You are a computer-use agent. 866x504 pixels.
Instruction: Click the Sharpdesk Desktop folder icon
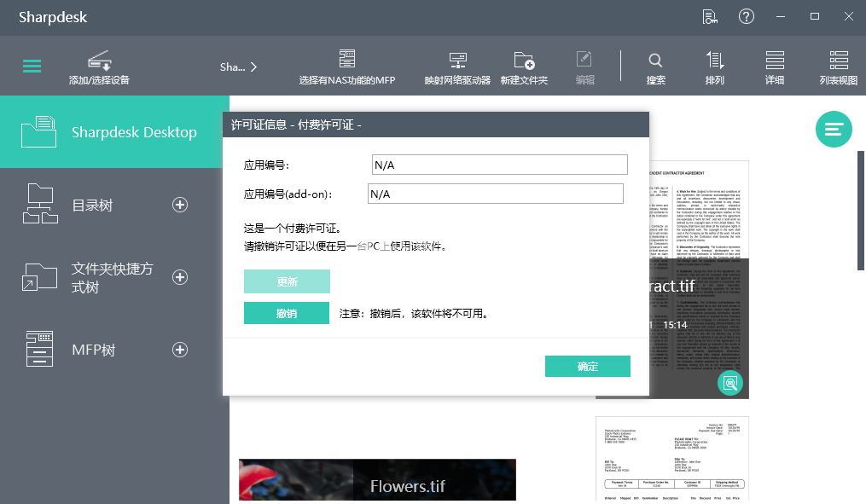[38, 131]
